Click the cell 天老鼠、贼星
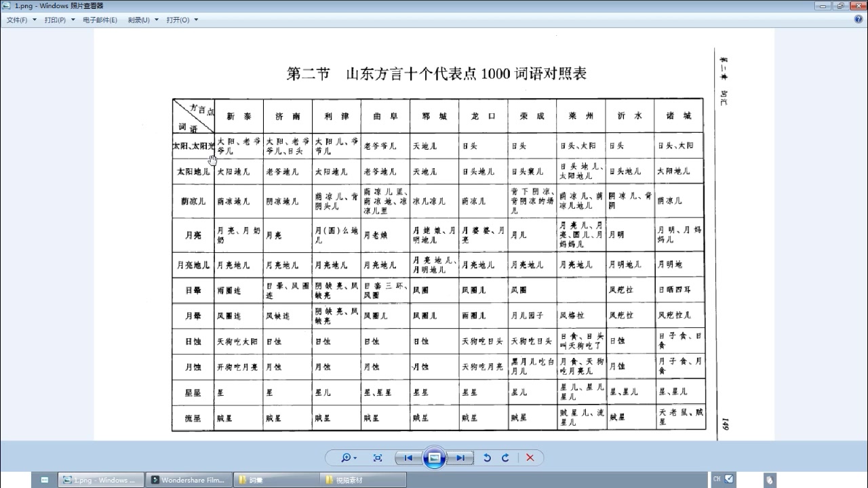The height and width of the screenshot is (488, 868). tap(680, 417)
